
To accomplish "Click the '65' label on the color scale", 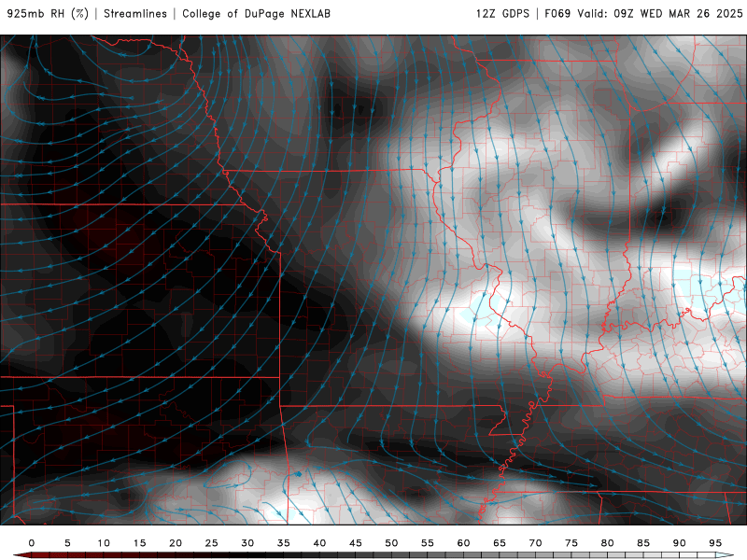I will pos(500,543).
